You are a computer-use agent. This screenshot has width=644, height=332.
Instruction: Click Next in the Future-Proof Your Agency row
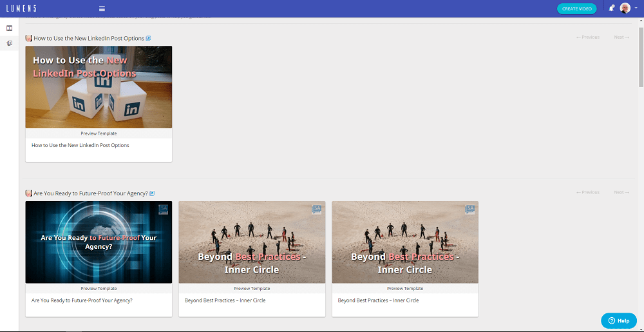click(x=621, y=192)
